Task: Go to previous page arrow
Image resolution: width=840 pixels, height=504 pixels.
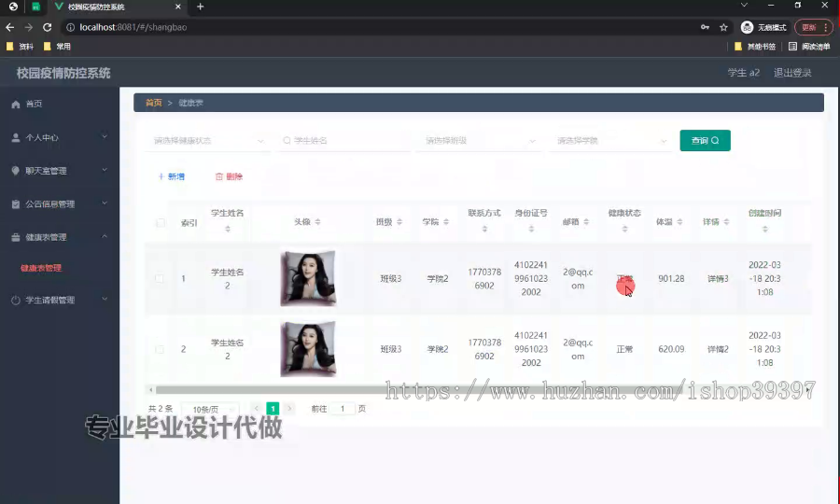Action: [256, 409]
